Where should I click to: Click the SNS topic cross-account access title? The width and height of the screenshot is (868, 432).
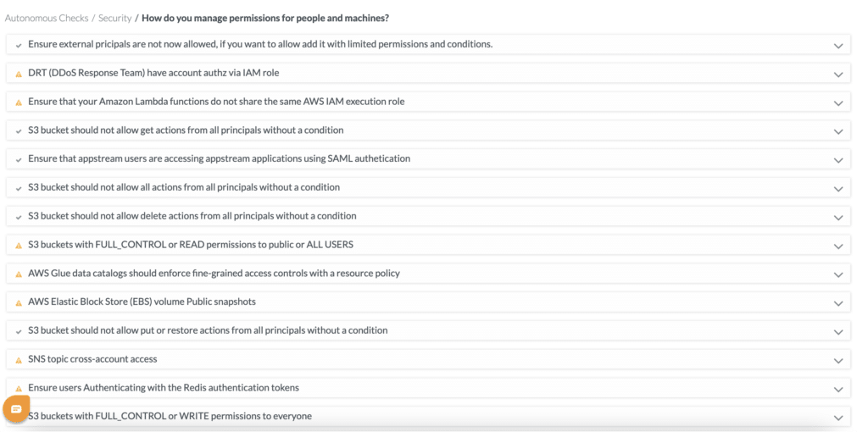[x=92, y=359]
